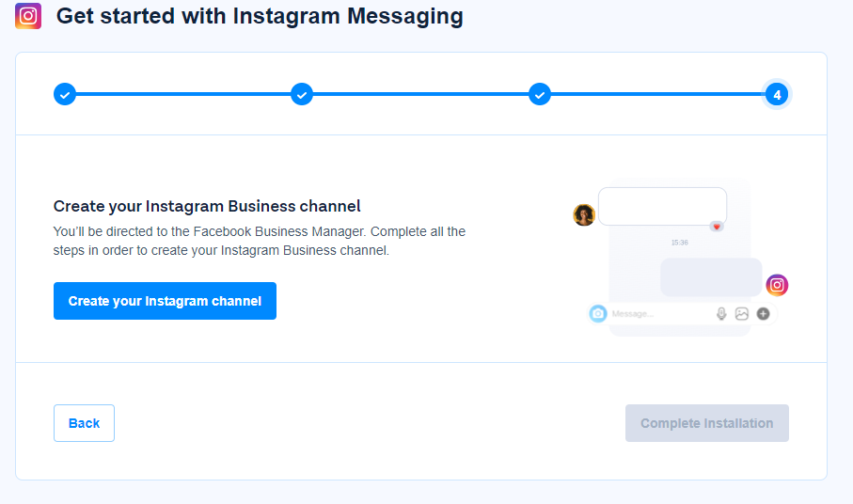Click the heart reaction in chat preview
This screenshot has width=853, height=504.
717,227
